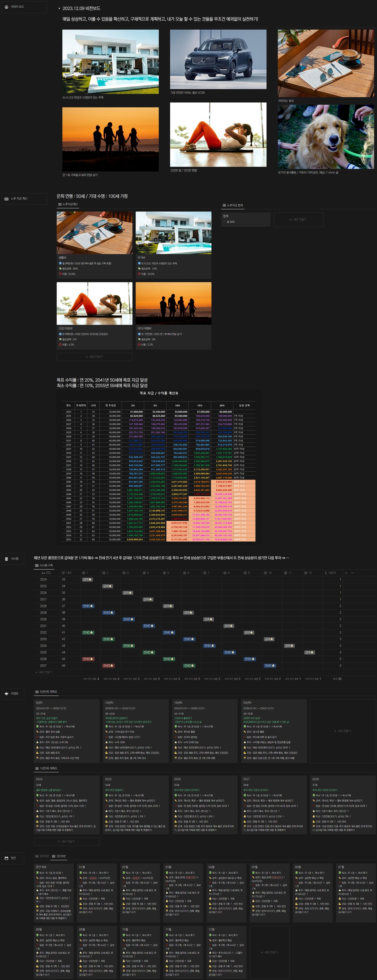
Task: Open column 9 header menu
Action: tap(252, 573)
